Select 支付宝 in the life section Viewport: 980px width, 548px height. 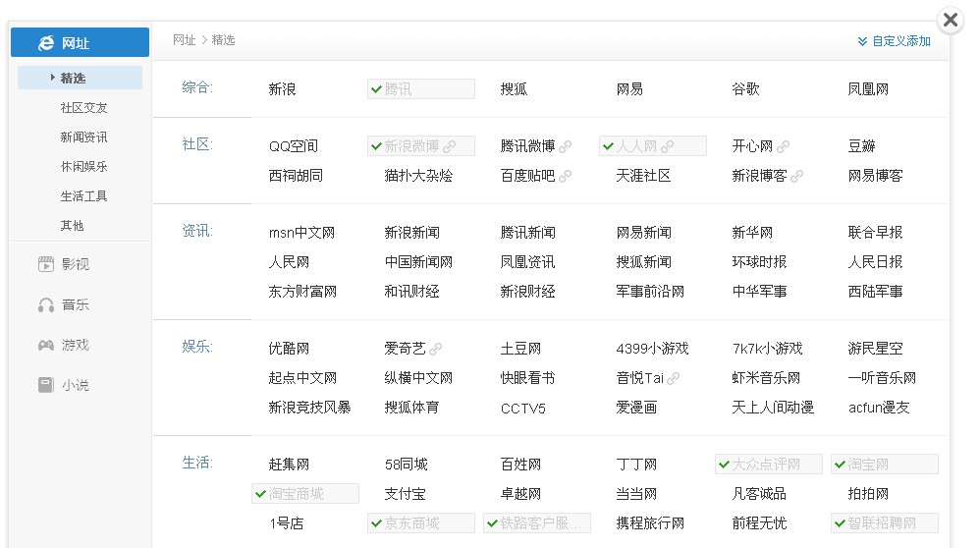coord(405,494)
